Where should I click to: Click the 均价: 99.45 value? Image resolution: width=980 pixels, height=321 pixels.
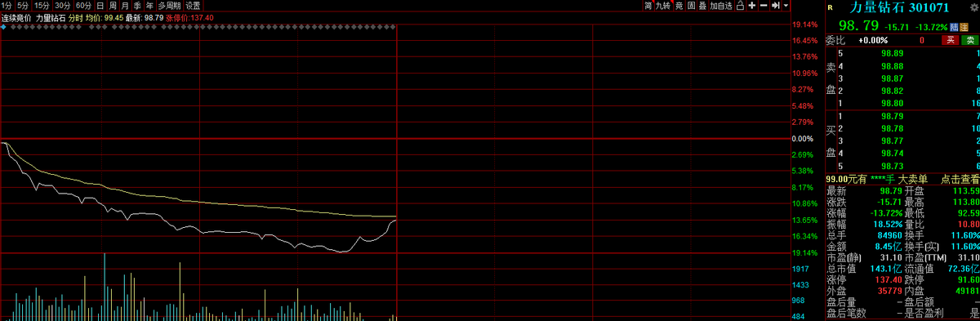pos(105,17)
